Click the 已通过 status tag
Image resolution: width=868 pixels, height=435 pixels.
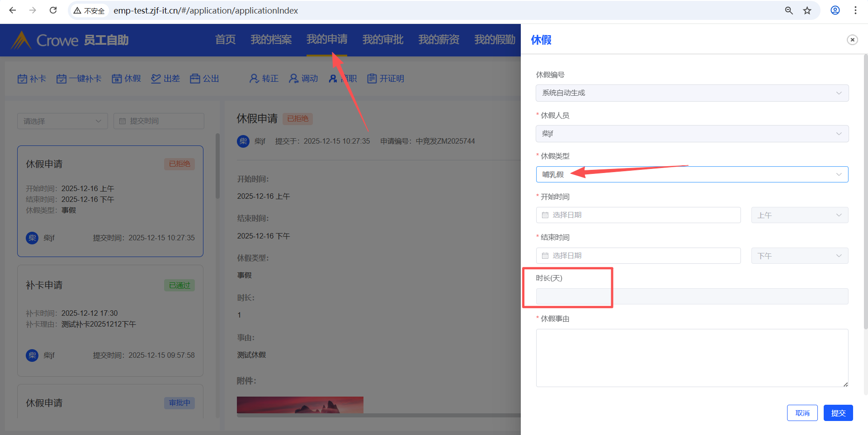[x=179, y=285]
